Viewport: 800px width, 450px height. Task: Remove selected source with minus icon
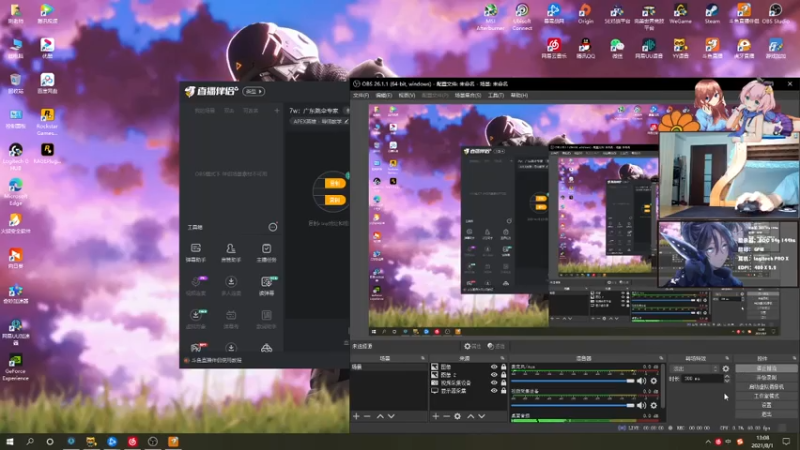click(x=446, y=416)
